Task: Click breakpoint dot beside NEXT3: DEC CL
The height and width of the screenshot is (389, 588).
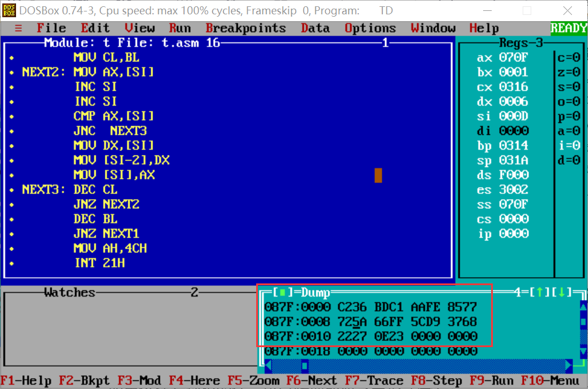Action: click(11, 190)
